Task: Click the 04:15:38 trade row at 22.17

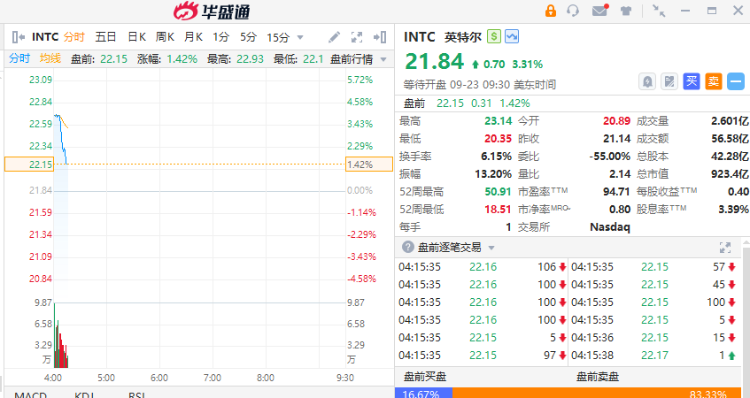Action: [653, 355]
